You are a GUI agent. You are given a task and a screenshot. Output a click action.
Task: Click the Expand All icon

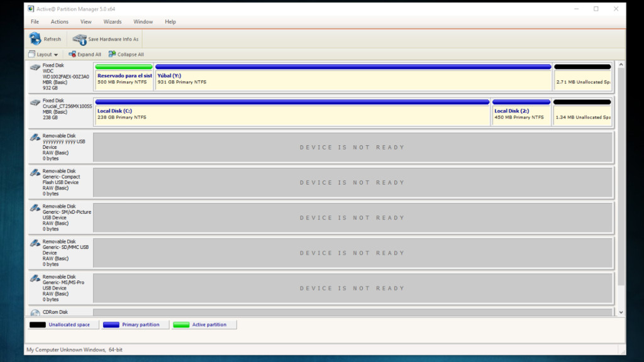click(72, 54)
